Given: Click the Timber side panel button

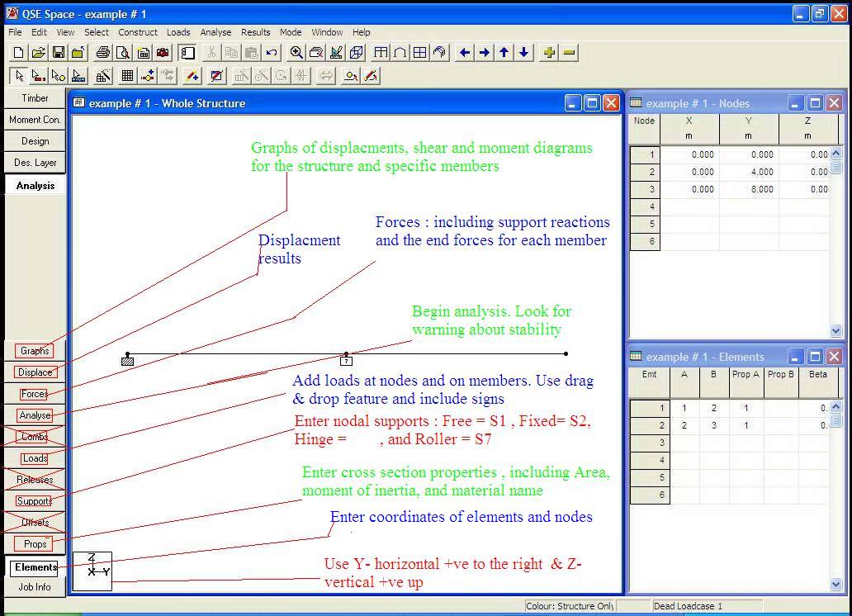Looking at the screenshot, I should [x=35, y=98].
